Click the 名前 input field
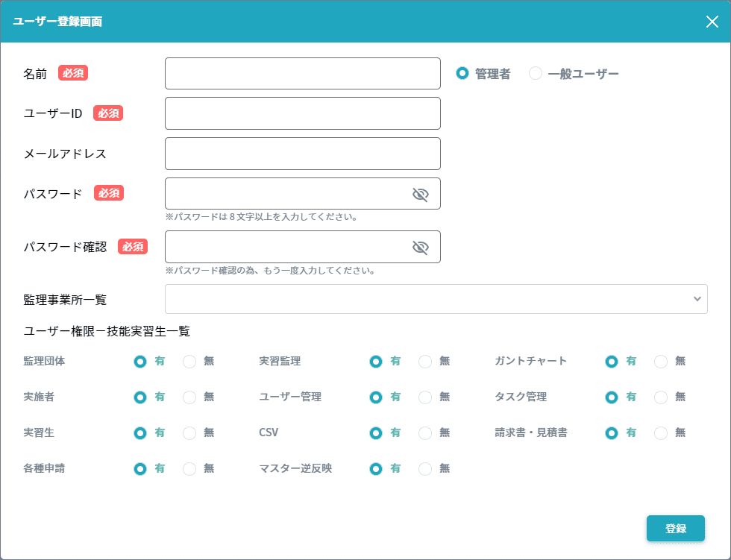Screen dimensions: 731x560 [302, 74]
